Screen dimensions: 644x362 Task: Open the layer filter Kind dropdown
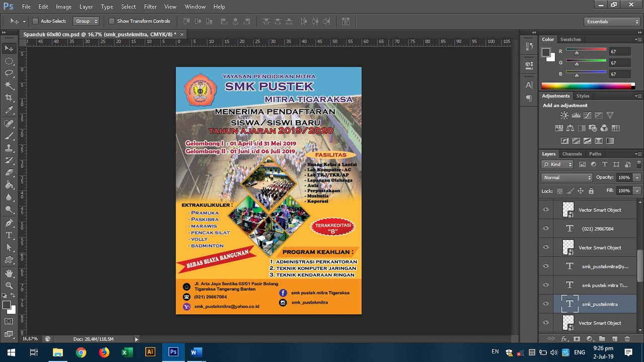557,164
